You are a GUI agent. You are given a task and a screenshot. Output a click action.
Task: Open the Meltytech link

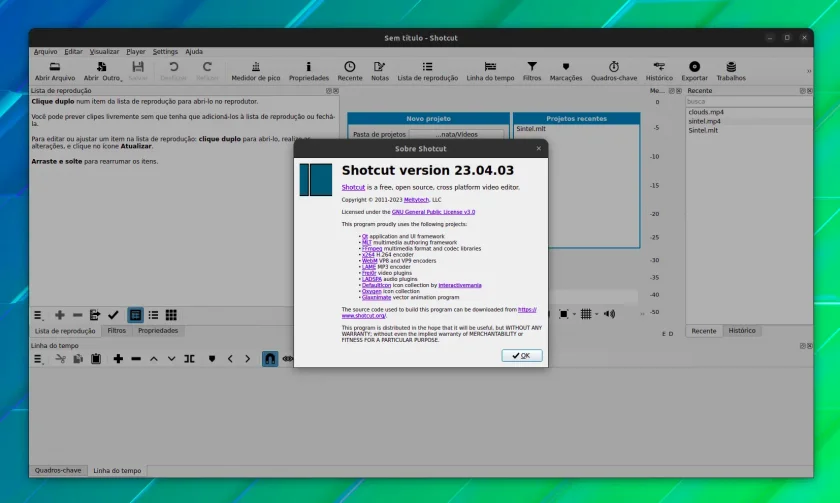tap(416, 200)
